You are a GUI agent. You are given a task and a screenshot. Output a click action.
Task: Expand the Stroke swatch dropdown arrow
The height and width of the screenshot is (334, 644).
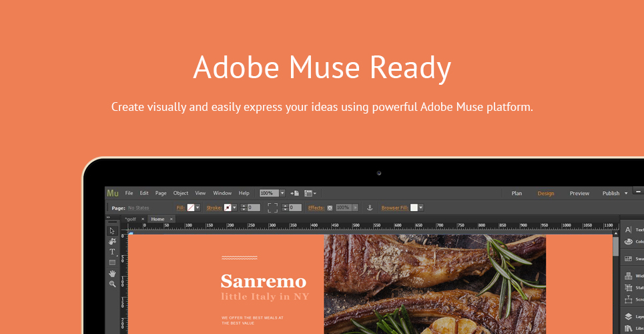click(x=234, y=208)
